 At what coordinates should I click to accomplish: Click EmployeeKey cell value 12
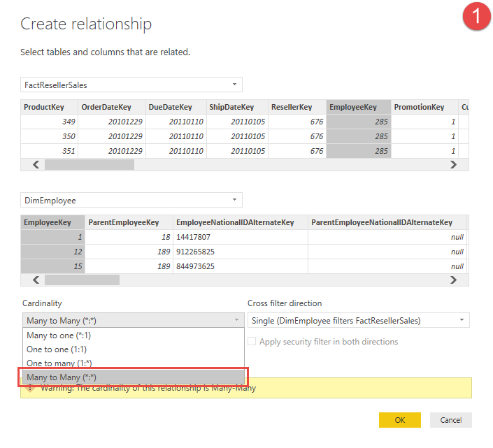click(x=52, y=252)
